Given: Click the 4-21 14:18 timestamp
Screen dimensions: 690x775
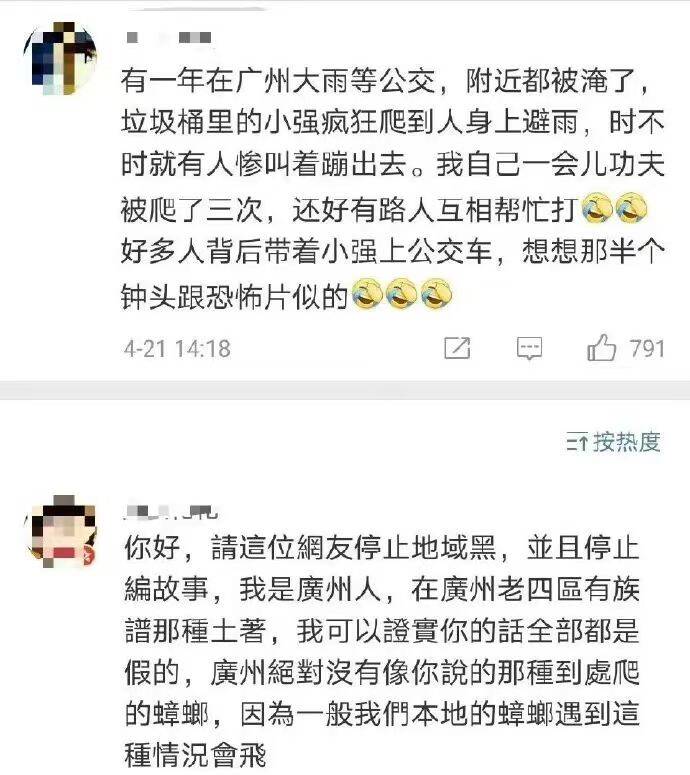Looking at the screenshot, I should 177,348.
